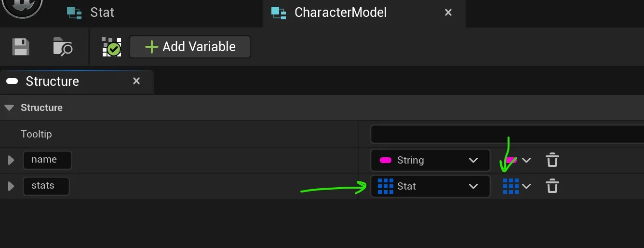
Task: Collapse the Structure section
Action: [x=9, y=108]
